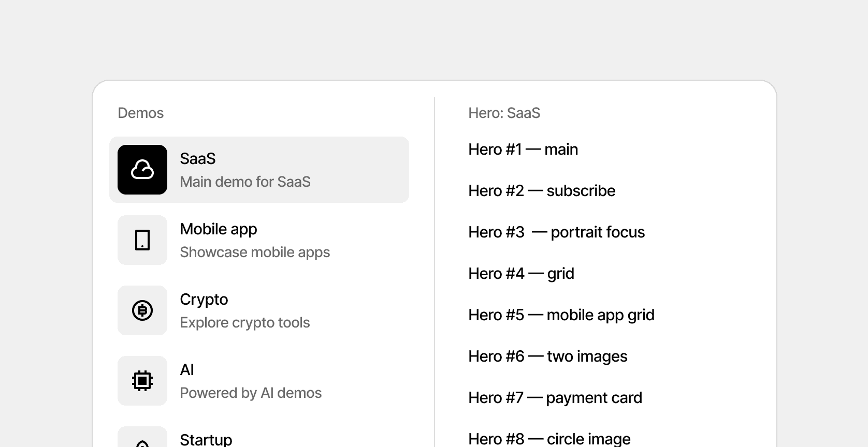Open Hero #7 — payment card
The height and width of the screenshot is (447, 868).
click(555, 397)
